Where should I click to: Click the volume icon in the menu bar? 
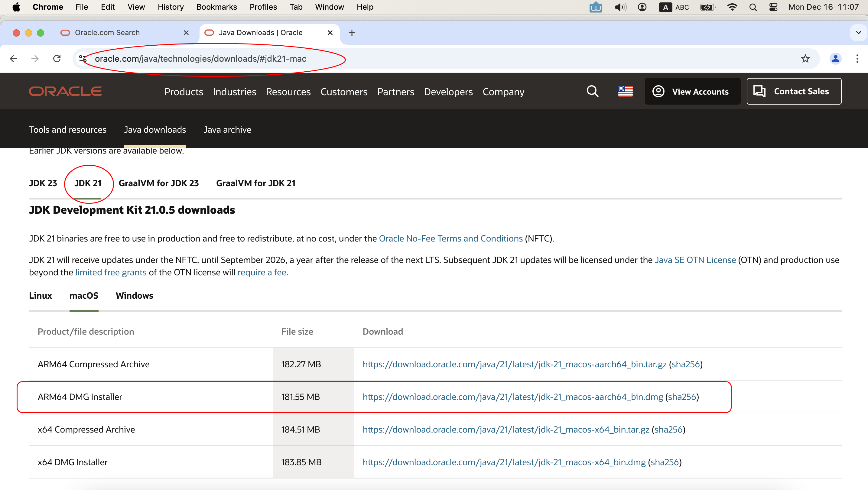(x=620, y=7)
